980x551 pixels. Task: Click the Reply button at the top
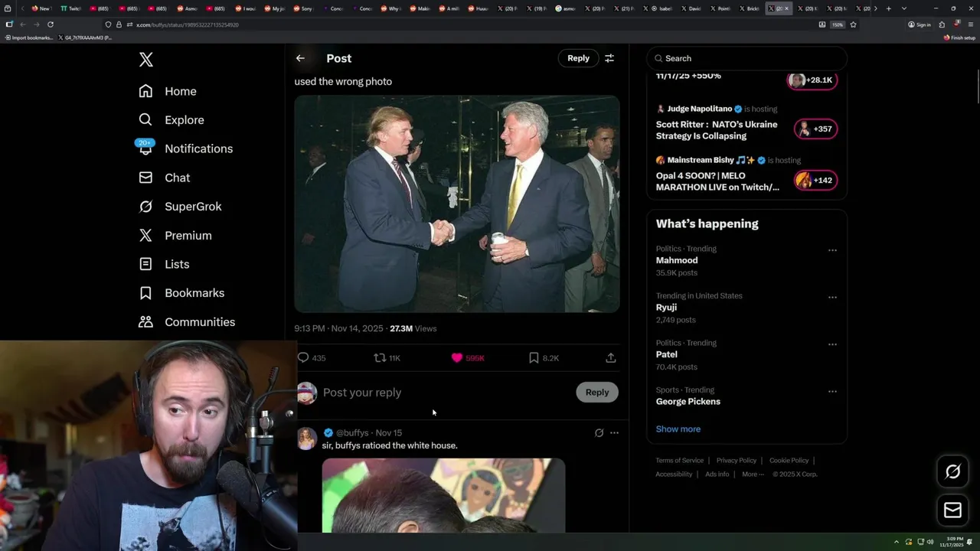[x=578, y=58]
